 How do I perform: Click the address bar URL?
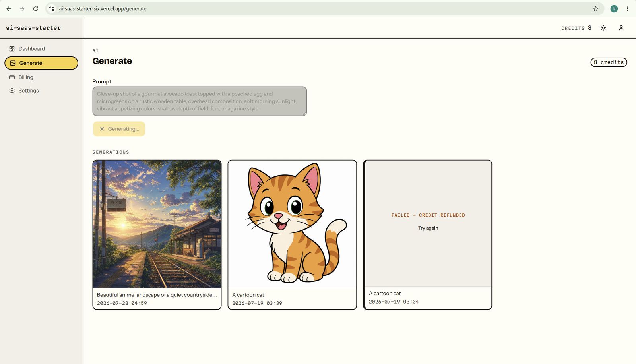click(x=103, y=8)
